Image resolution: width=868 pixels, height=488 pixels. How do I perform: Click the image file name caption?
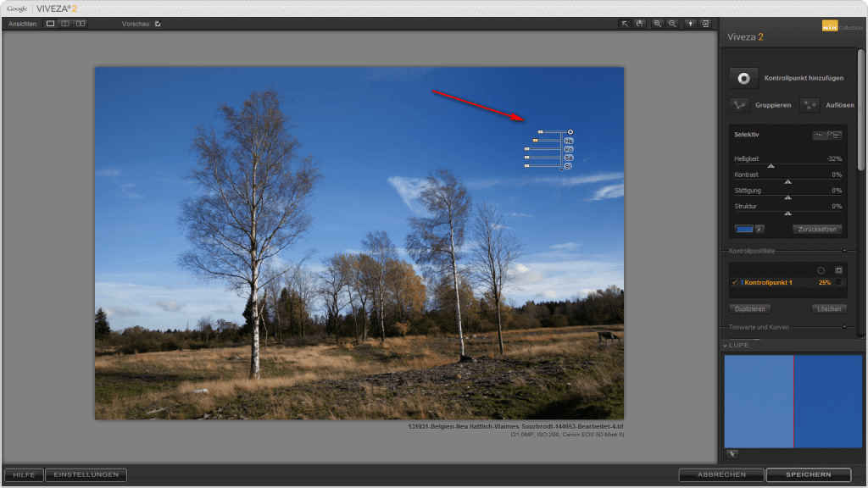pyautogui.click(x=516, y=427)
